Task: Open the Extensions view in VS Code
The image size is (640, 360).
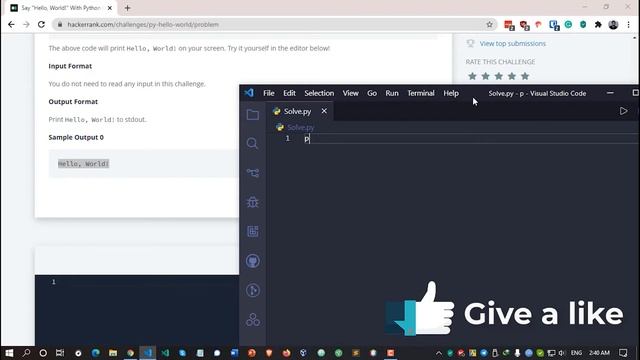Action: click(253, 231)
